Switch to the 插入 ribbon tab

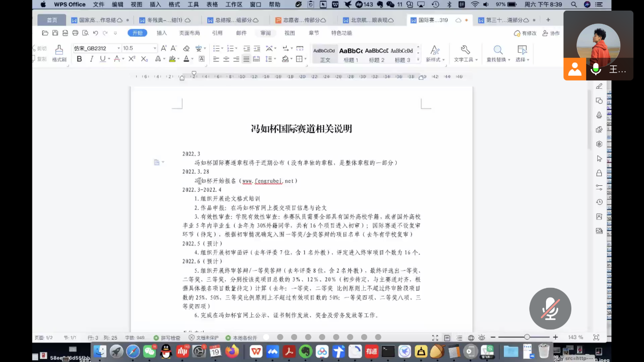point(162,33)
